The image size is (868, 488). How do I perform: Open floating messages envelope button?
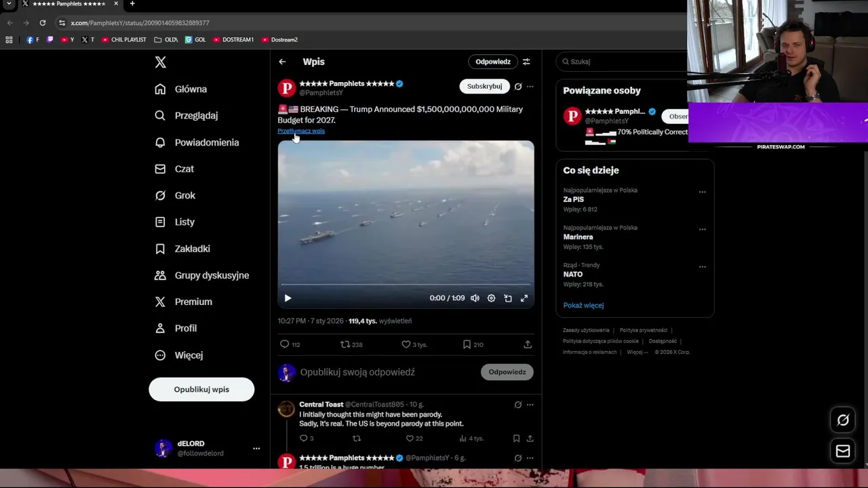843,451
